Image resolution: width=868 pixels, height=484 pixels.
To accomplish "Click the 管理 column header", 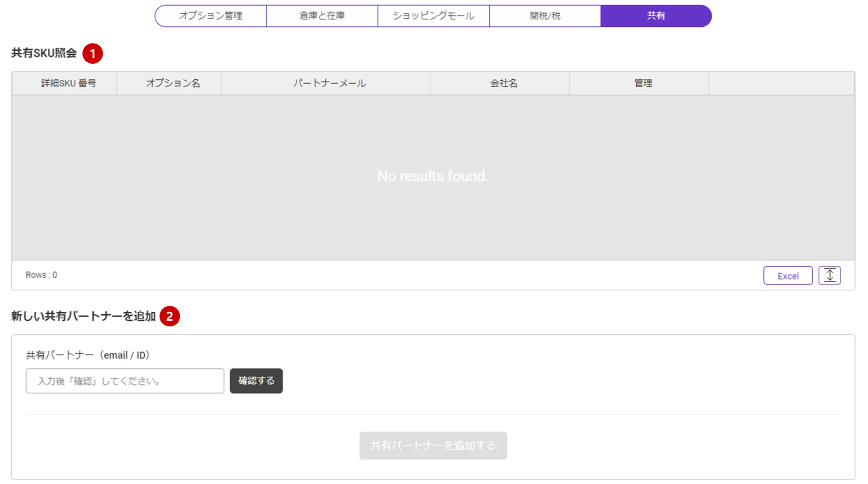I will [643, 83].
